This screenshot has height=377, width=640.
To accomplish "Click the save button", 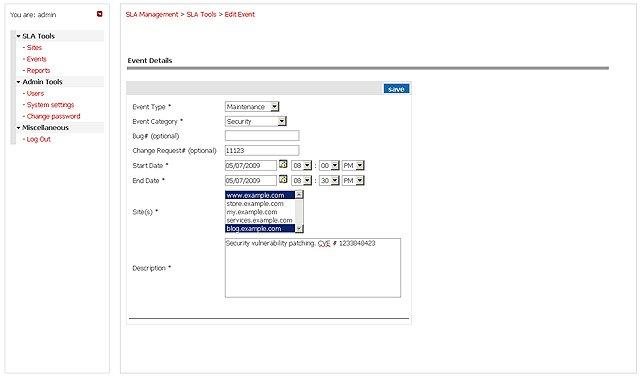I will [x=396, y=89].
